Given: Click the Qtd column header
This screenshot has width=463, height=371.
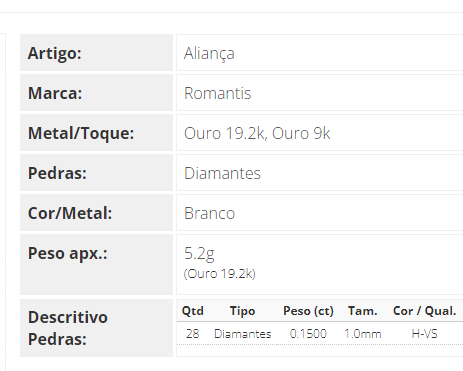Looking at the screenshot, I should [x=192, y=311].
